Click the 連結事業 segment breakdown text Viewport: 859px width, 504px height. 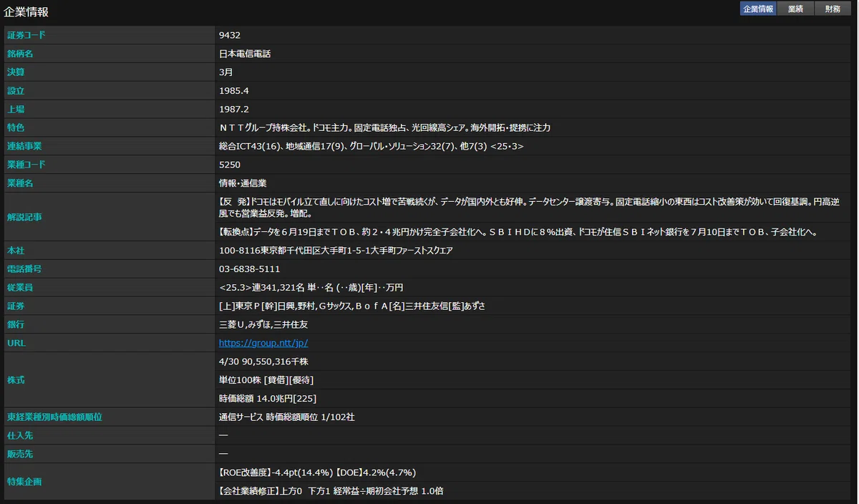pos(372,146)
